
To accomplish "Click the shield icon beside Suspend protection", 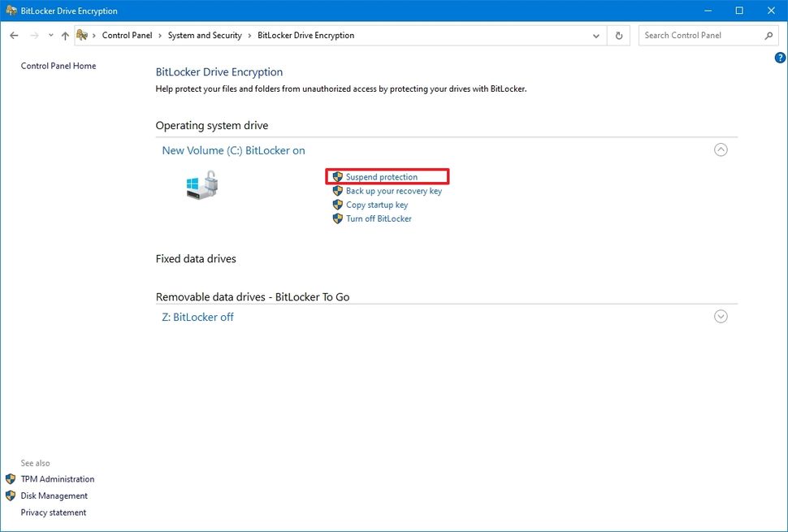I will coord(336,177).
